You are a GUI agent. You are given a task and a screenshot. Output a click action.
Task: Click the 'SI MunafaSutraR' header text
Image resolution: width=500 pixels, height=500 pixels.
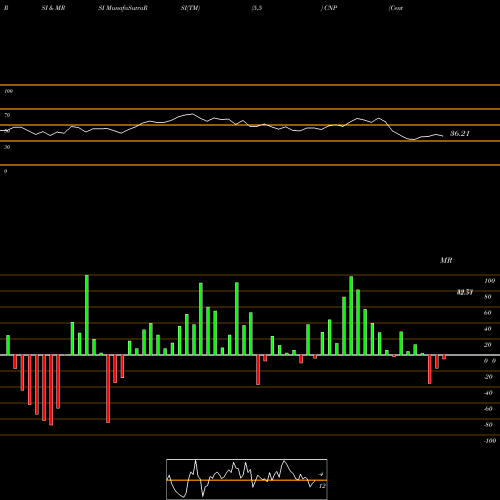tap(123, 8)
